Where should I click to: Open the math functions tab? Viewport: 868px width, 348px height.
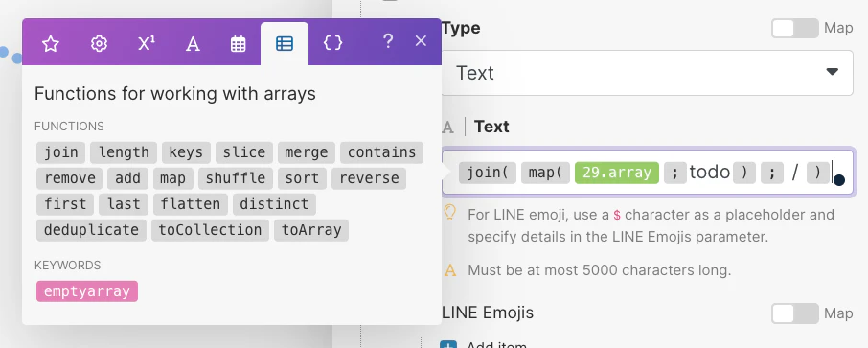146,43
